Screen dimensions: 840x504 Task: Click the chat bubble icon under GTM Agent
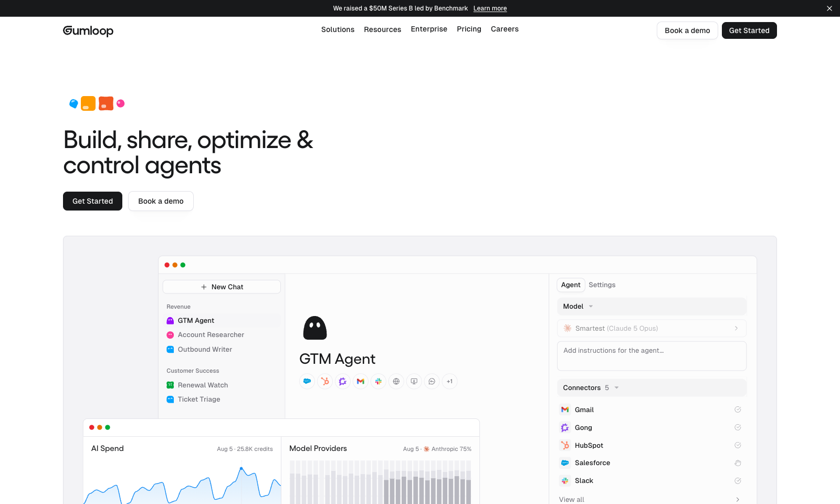coord(432,381)
